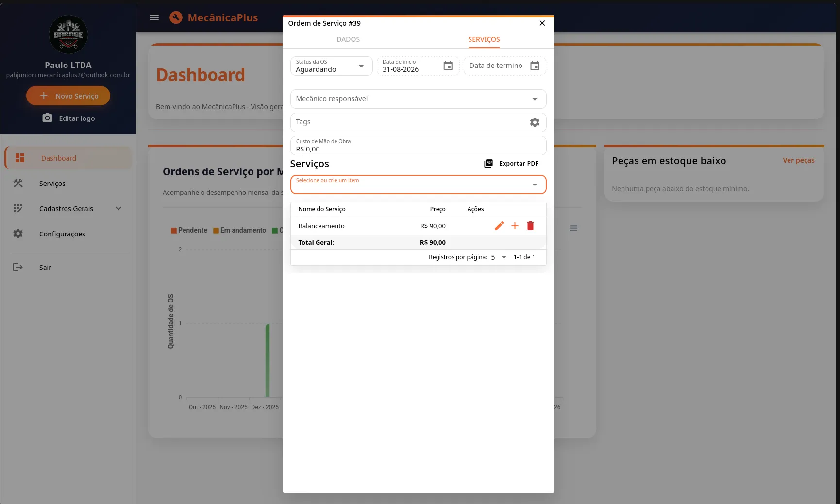The height and width of the screenshot is (504, 840).
Task: Click the Ver peças link
Action: 798,160
